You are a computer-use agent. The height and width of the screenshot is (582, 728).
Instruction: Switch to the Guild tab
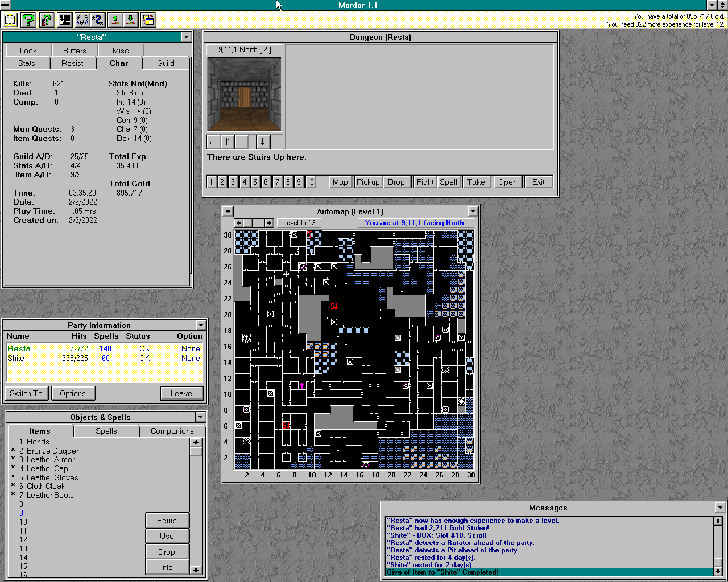[x=166, y=63]
